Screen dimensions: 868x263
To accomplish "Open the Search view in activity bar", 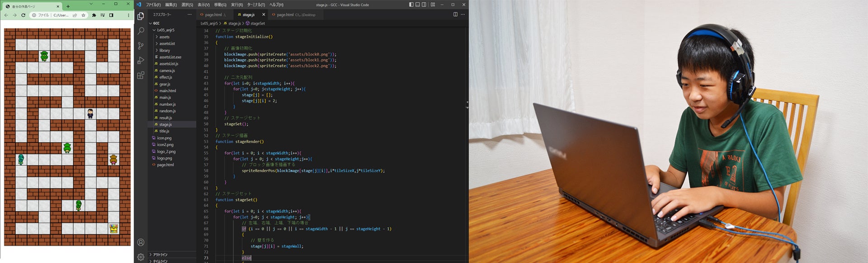I will pyautogui.click(x=141, y=31).
